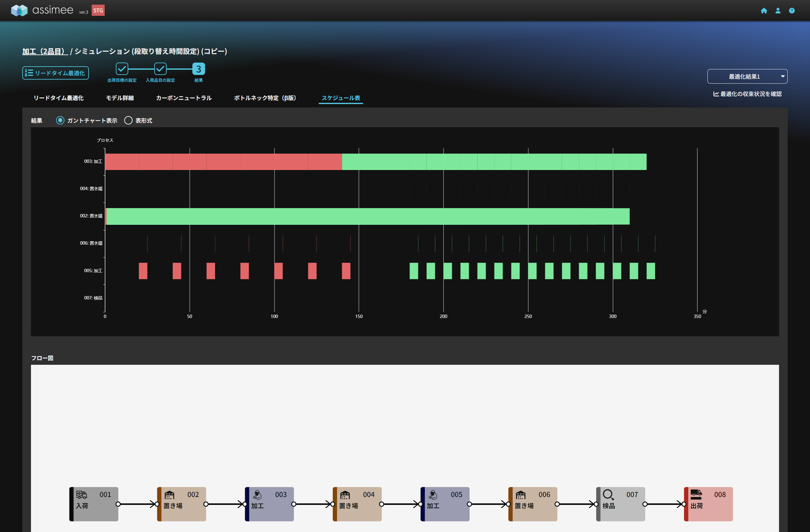Viewport: 810px width, 532px height.
Task: Select the 002 置き場 warehouse node
Action: [x=182, y=504]
